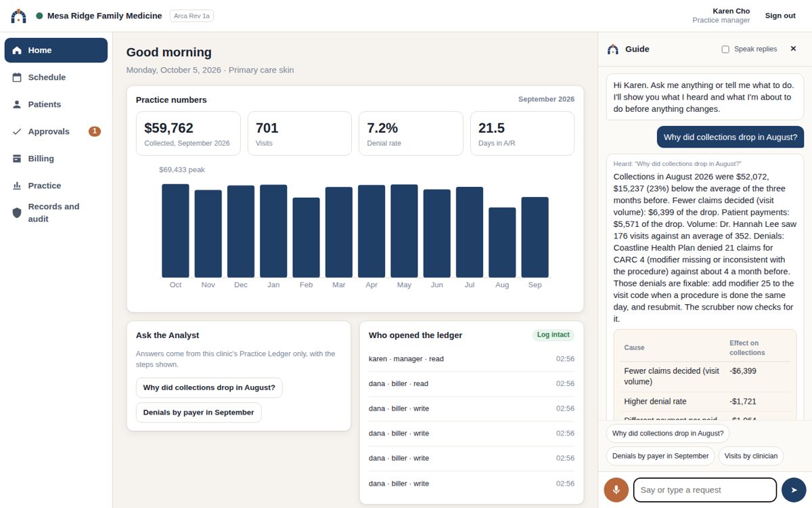Click the August bar in the collections chart

tap(502, 242)
